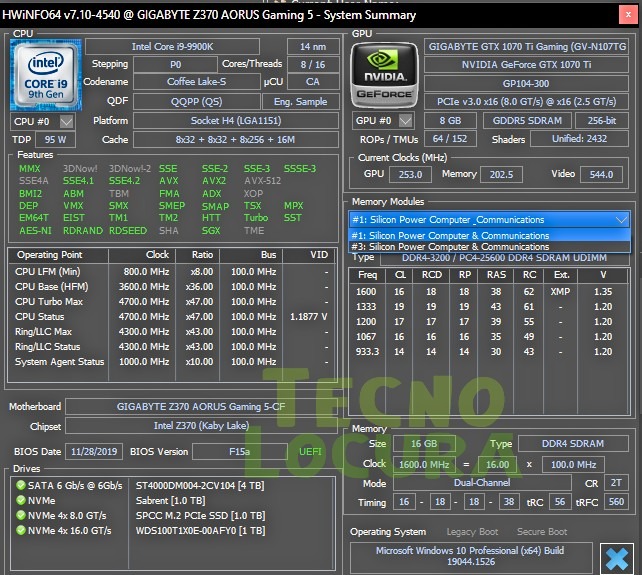
Task: Click the status icon beside plain NVMe entry
Action: [x=20, y=500]
